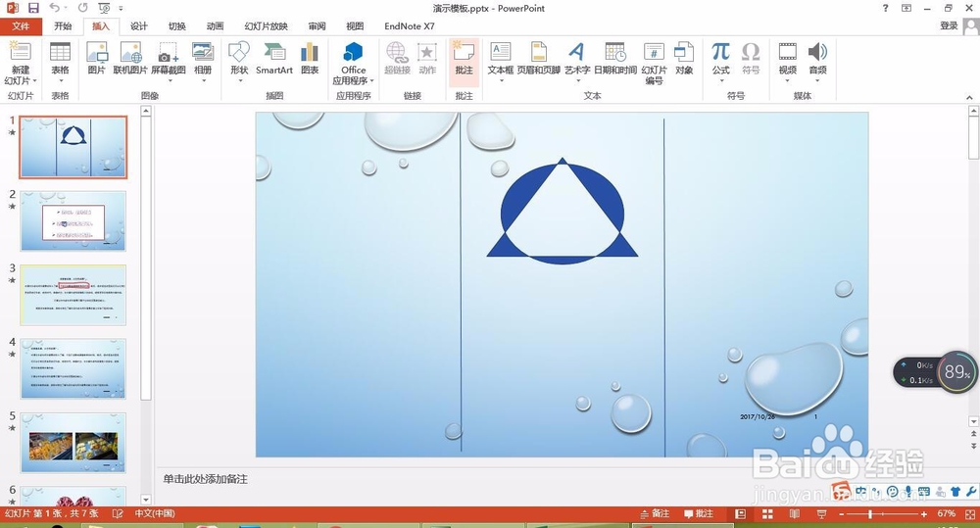The image size is (980, 528).
Task: Insert a 公式 equation
Action: point(720,52)
